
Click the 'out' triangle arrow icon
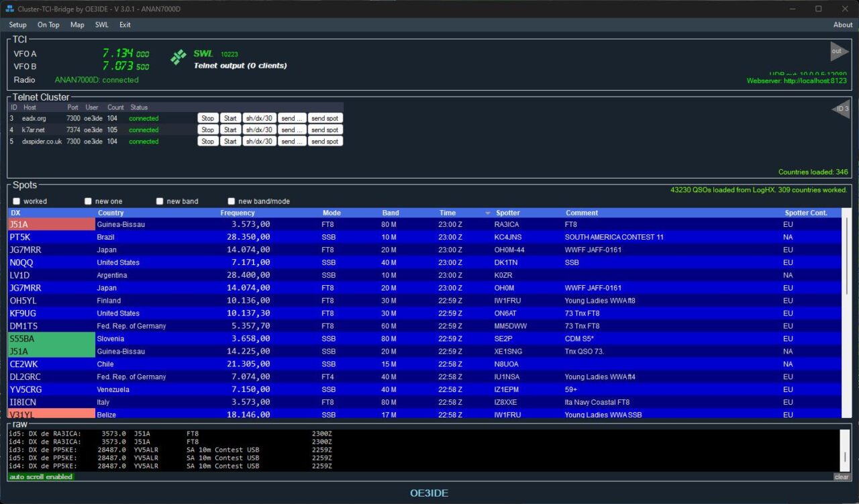tap(838, 51)
